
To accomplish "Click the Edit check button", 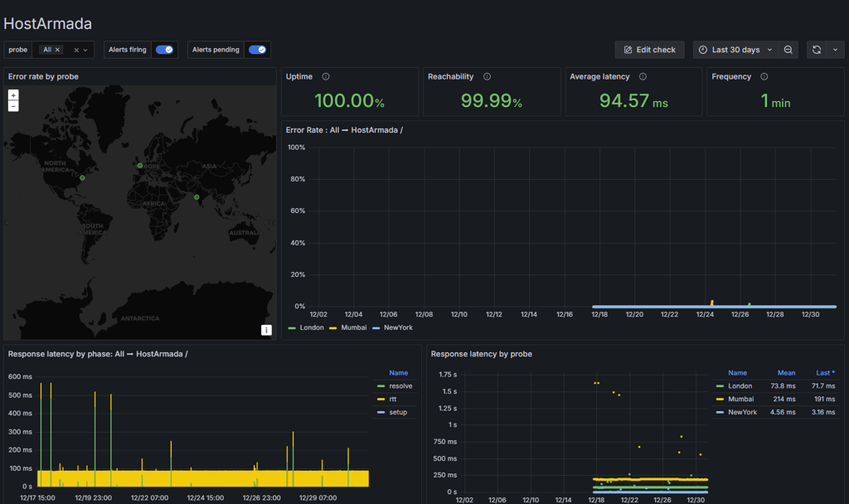I will coord(650,50).
